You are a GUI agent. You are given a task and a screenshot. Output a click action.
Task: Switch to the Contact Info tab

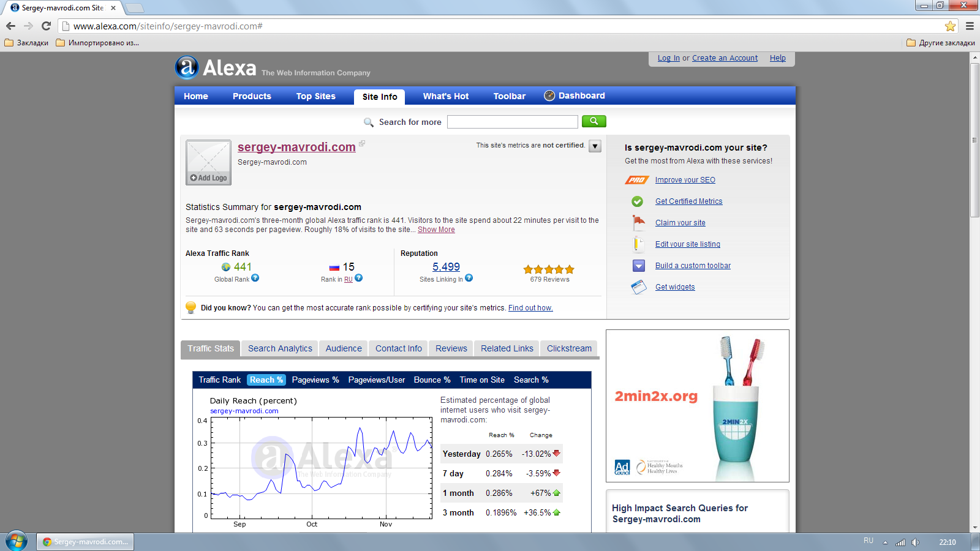pos(399,348)
